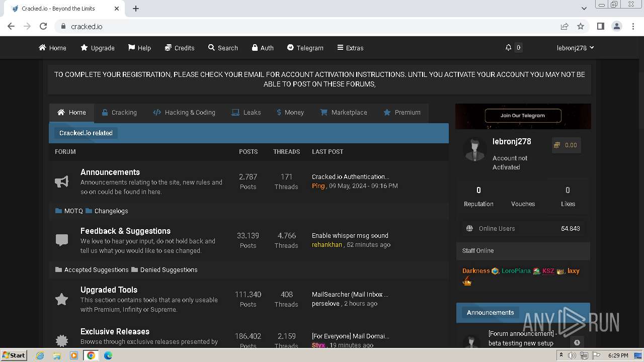Open the Telegram link in navbar

point(305,48)
